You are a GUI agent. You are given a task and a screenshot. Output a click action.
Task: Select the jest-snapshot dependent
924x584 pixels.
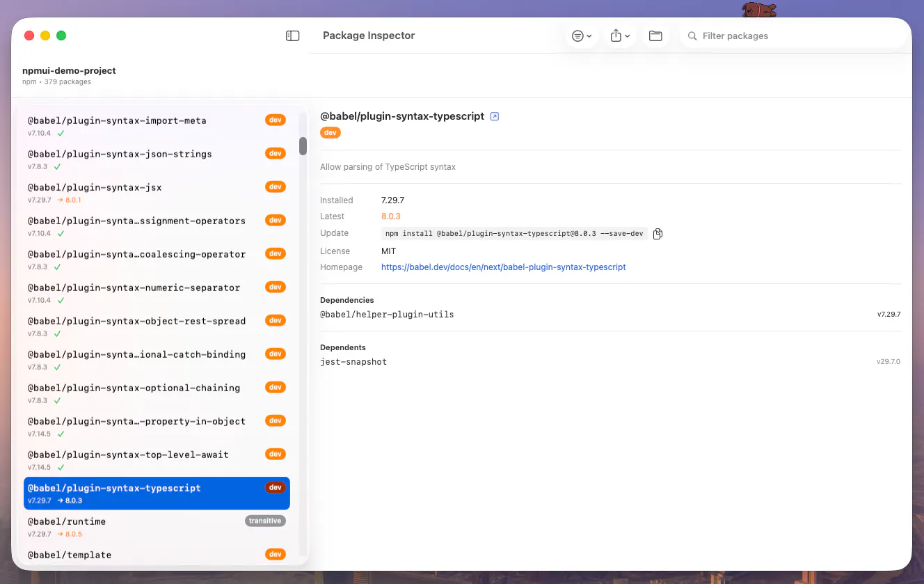pos(353,362)
